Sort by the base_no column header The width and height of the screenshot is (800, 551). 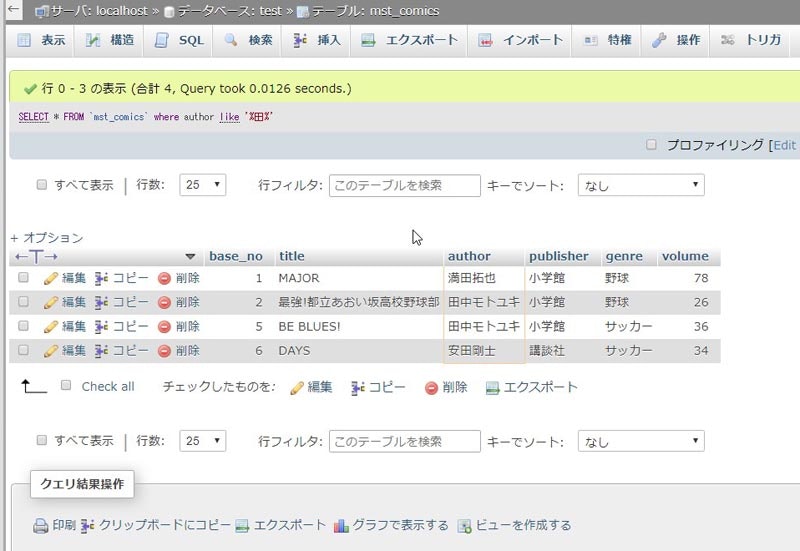(236, 256)
